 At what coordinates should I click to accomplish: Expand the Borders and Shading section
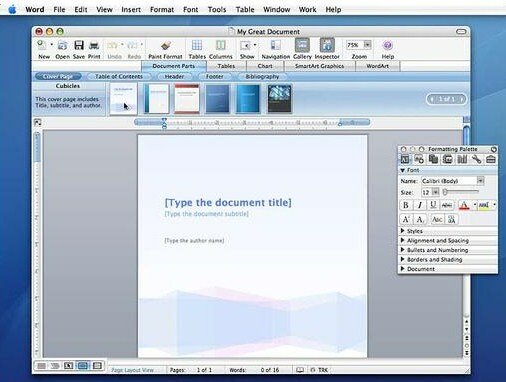coord(403,259)
